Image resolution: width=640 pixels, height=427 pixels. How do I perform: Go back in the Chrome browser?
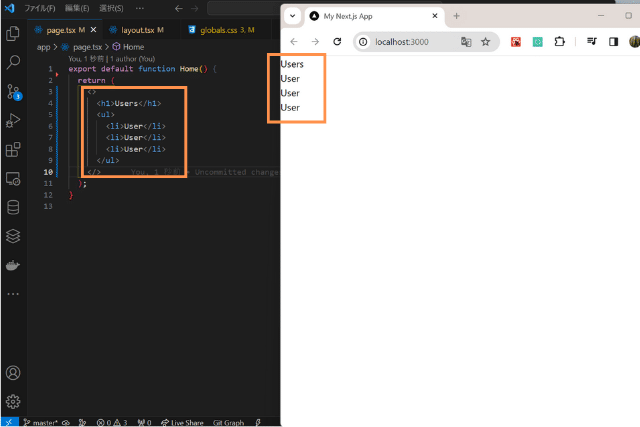(x=294, y=42)
